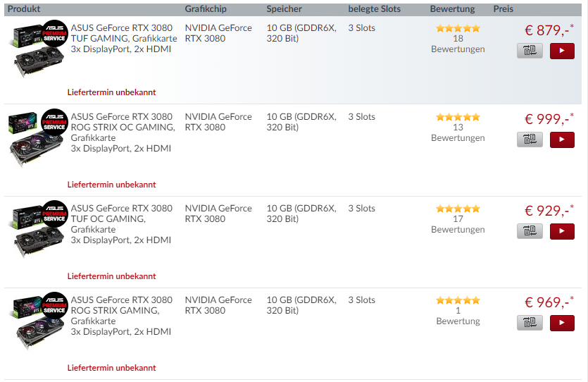Screen dimensions: 588x382
Task: Open the €969 ROG STRIX GAMING product via red arrow
Action: pos(562,323)
